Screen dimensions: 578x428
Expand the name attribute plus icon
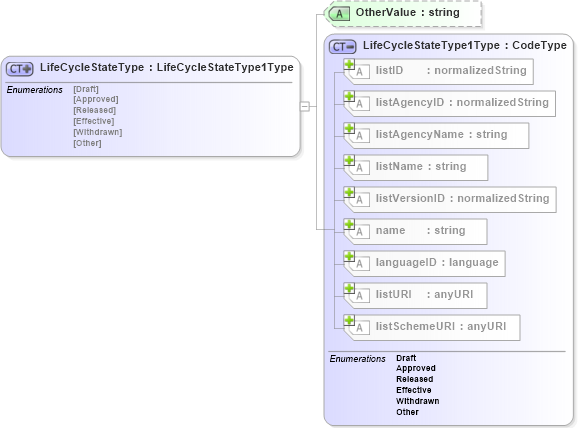click(x=349, y=225)
